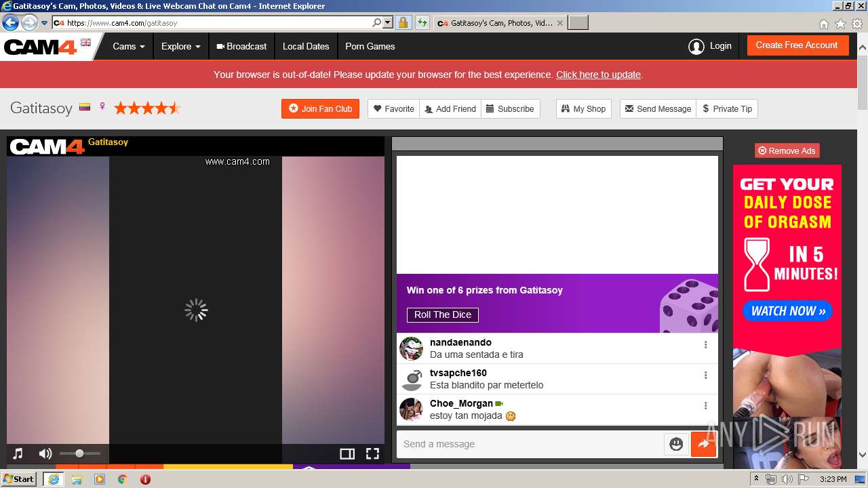Click the tvsapche160 username

tap(458, 373)
